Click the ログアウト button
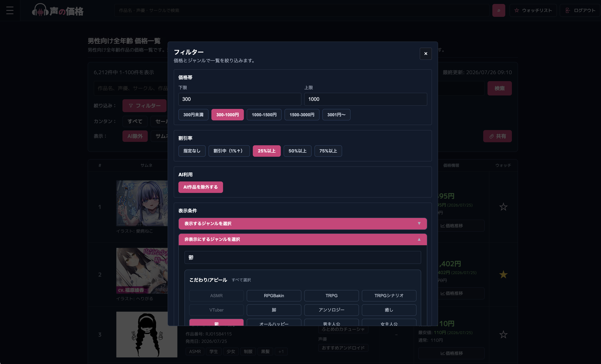The height and width of the screenshot is (364, 601). coord(580,10)
